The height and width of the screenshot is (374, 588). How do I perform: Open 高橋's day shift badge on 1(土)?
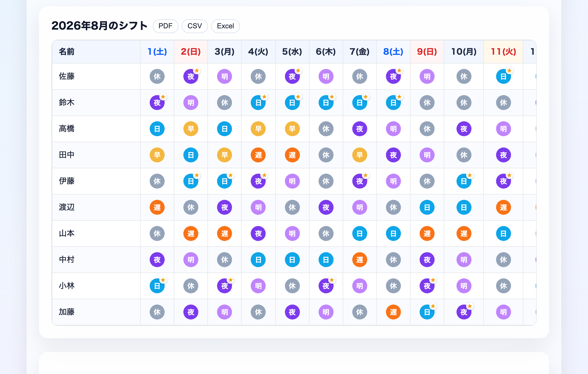click(x=157, y=129)
